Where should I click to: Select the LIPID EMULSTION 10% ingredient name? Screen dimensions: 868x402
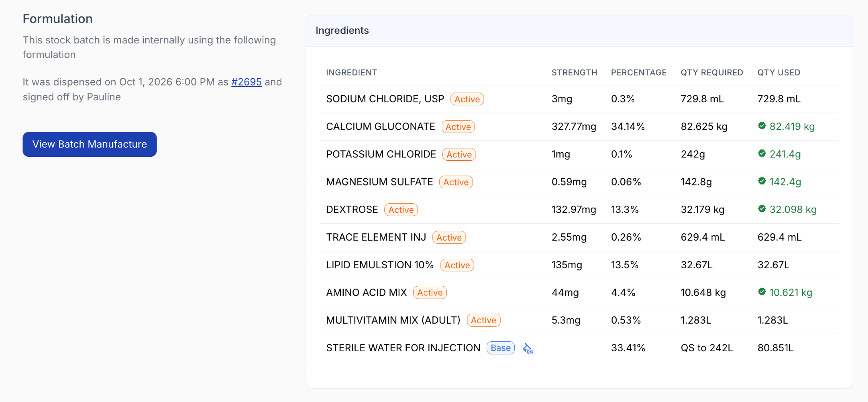point(380,265)
